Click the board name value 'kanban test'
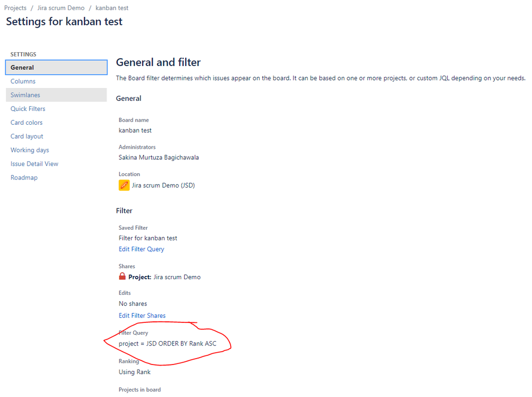 click(135, 131)
